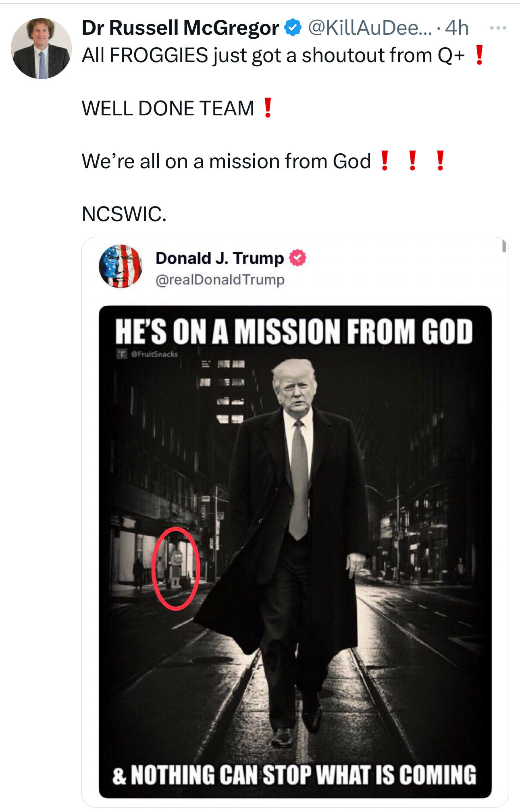Click the @FruitSnacks watermark text
Viewport: 520px width, 812px height.
[155, 354]
